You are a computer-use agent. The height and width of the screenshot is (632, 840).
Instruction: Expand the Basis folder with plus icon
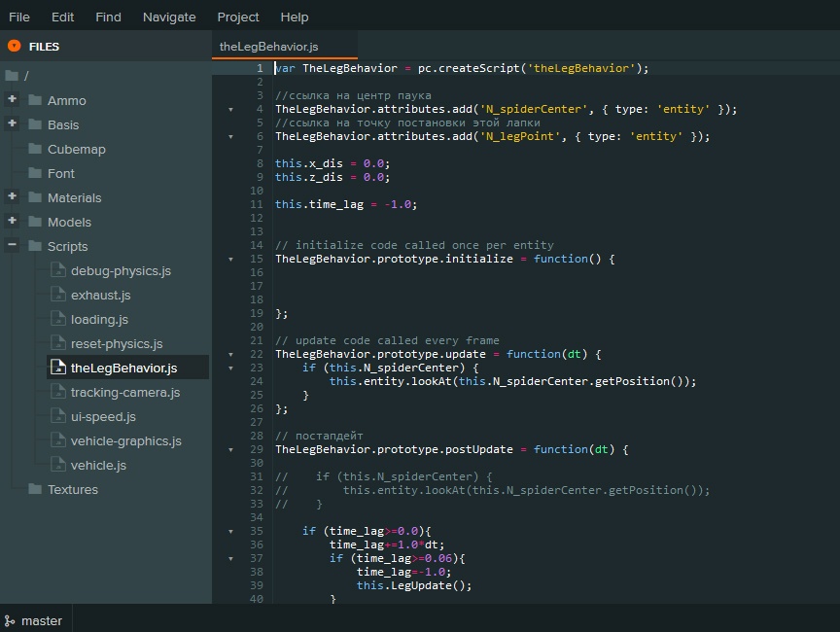(x=12, y=123)
